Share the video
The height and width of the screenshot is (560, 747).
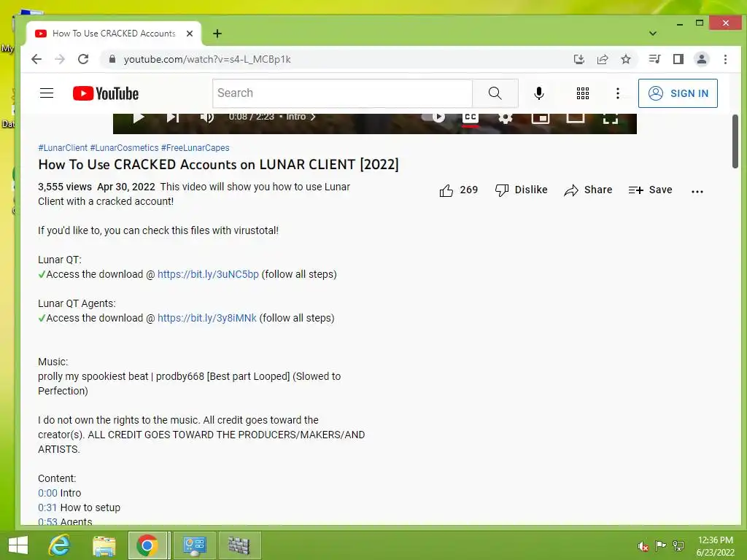pyautogui.click(x=588, y=190)
